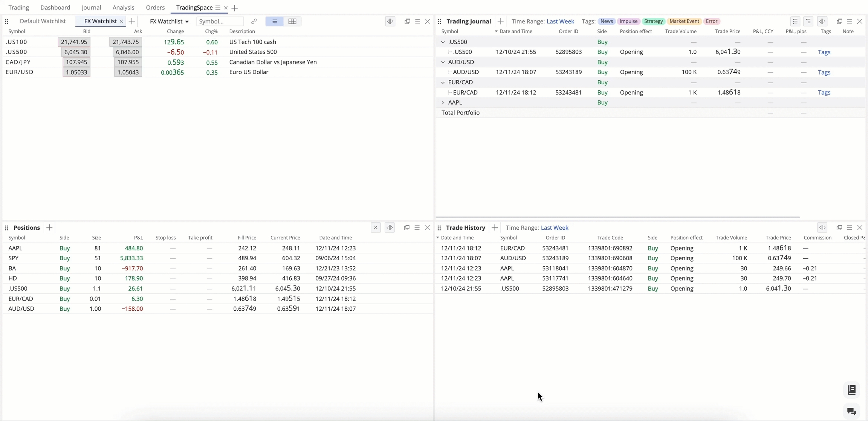Screen dimensions: 868x421
Task: Click the Symbol search input field
Action: [x=220, y=21]
